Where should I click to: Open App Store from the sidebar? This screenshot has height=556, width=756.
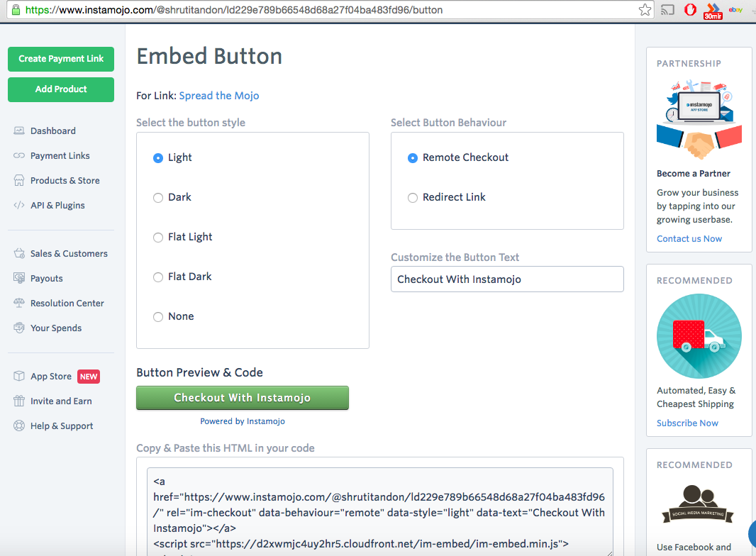(x=51, y=376)
